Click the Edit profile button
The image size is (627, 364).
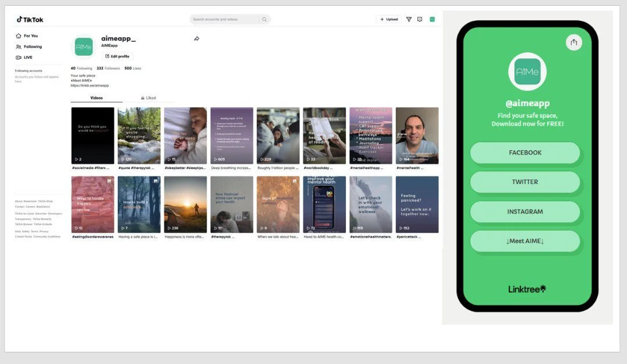[x=117, y=56]
